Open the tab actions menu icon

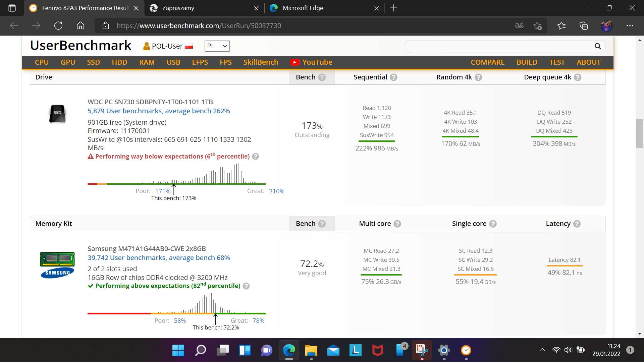pyautogui.click(x=12, y=8)
